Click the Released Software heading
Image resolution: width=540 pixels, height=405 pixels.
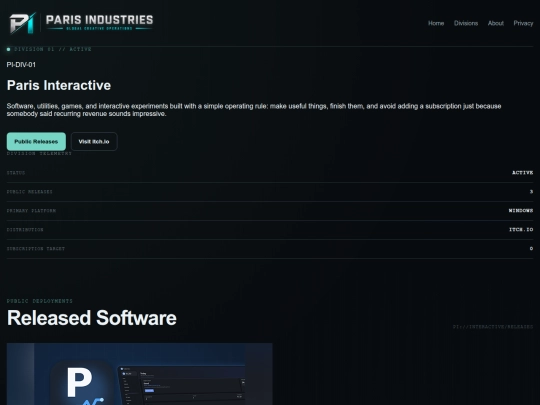point(92,318)
